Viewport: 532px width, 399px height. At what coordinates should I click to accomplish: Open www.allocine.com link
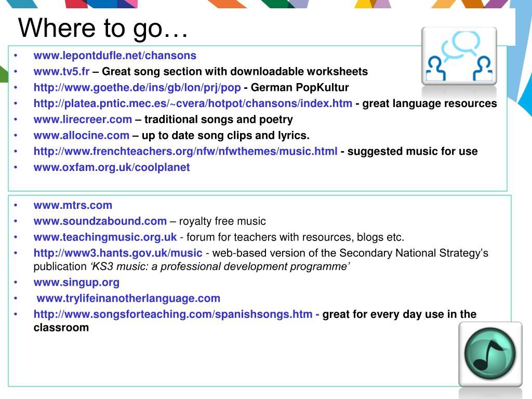click(82, 135)
